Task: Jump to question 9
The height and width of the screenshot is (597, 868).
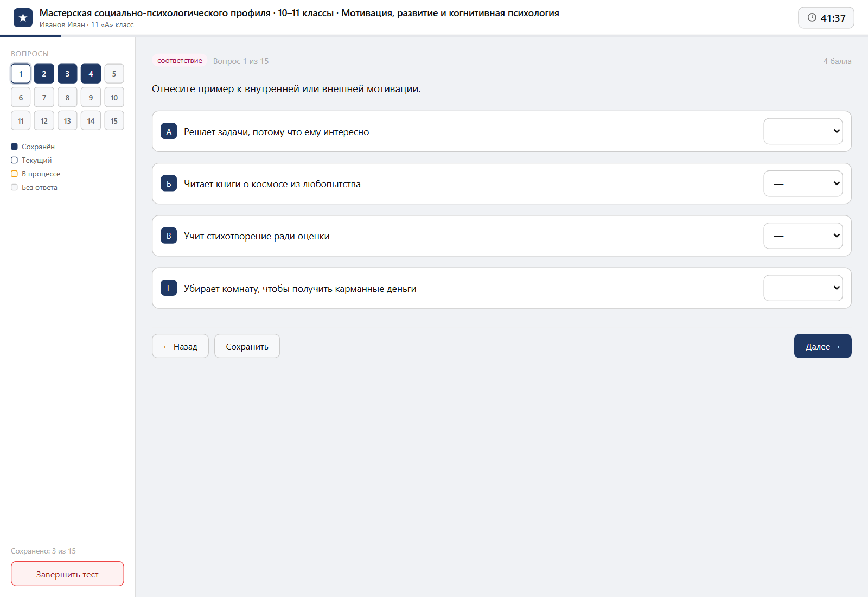Action: click(x=91, y=98)
